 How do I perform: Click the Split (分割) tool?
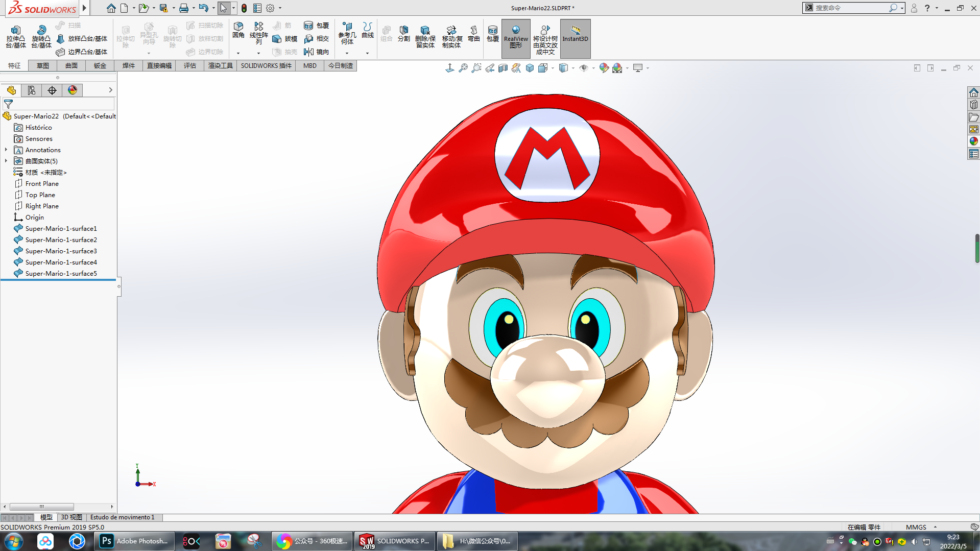click(x=404, y=34)
